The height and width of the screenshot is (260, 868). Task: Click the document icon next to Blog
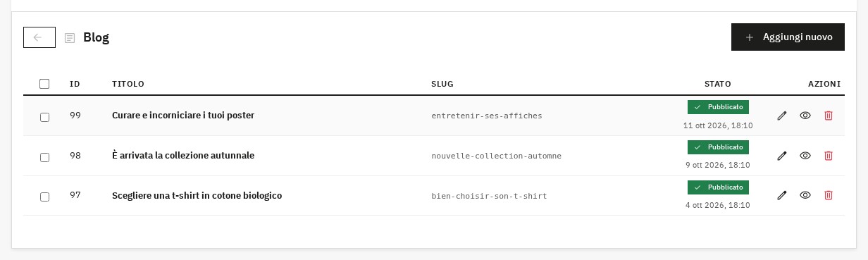click(x=70, y=38)
